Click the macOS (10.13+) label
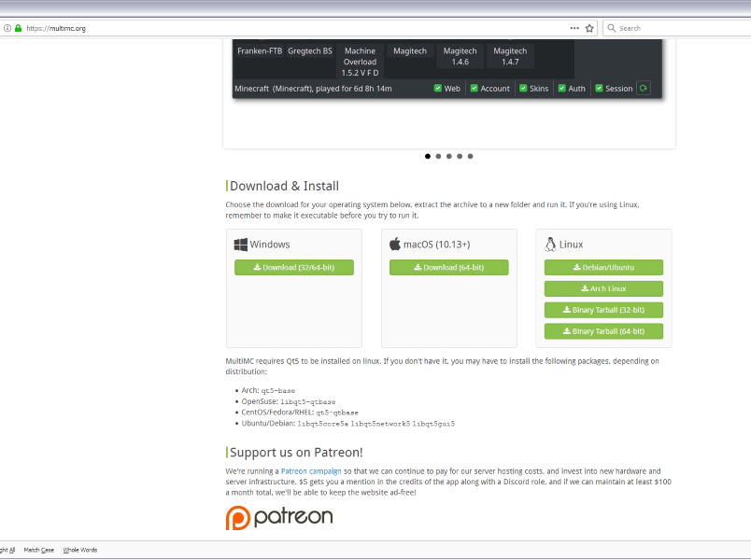The image size is (751, 560). point(437,245)
